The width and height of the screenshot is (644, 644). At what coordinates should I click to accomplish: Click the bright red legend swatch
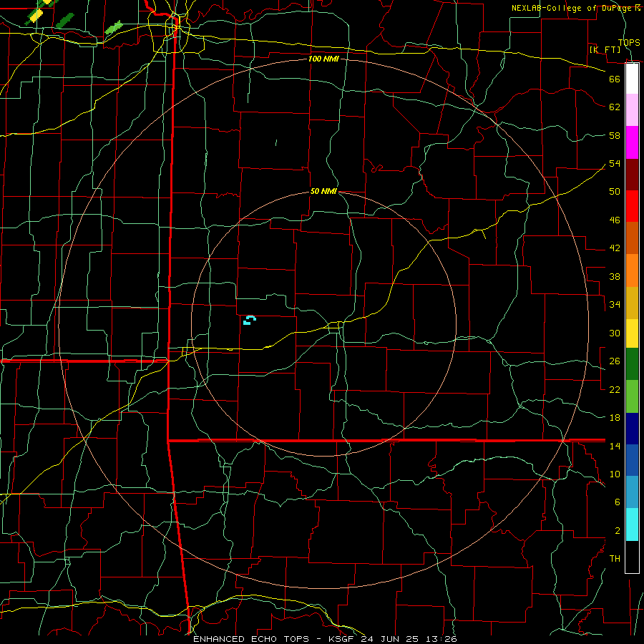click(632, 206)
